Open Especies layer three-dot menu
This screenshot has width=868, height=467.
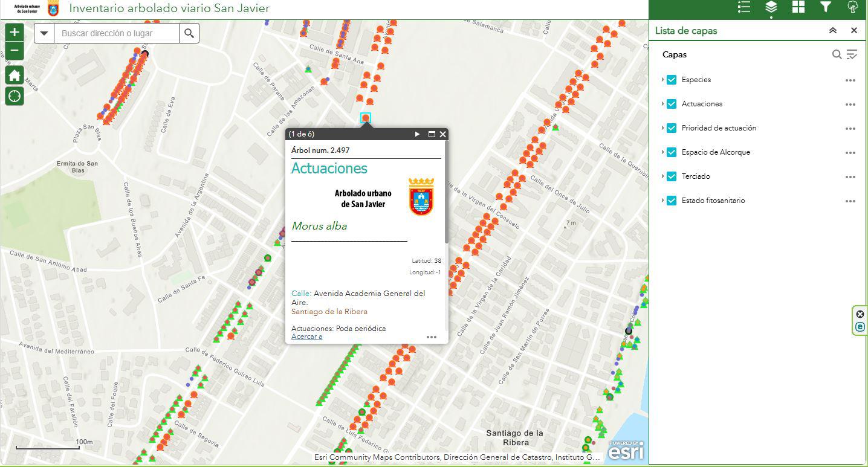(850, 80)
